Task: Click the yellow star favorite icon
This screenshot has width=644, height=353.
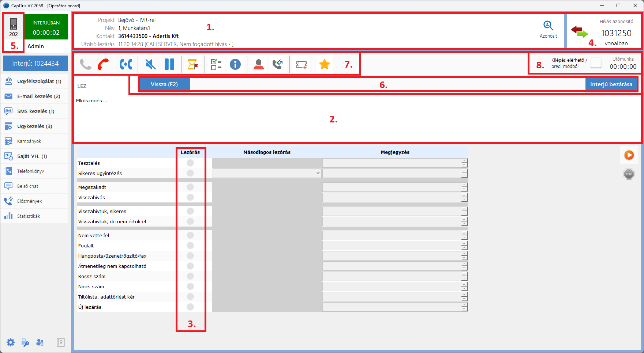Action: [x=325, y=64]
